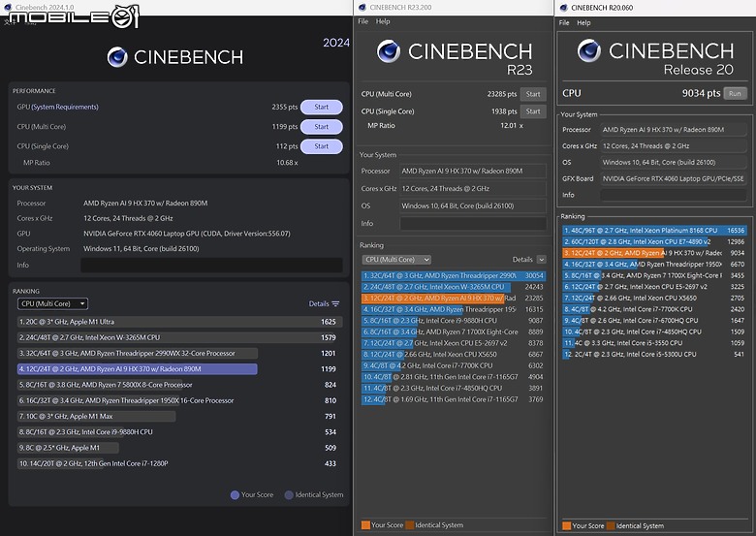Start CPU Multi Core test in Cinebench R23

click(533, 94)
